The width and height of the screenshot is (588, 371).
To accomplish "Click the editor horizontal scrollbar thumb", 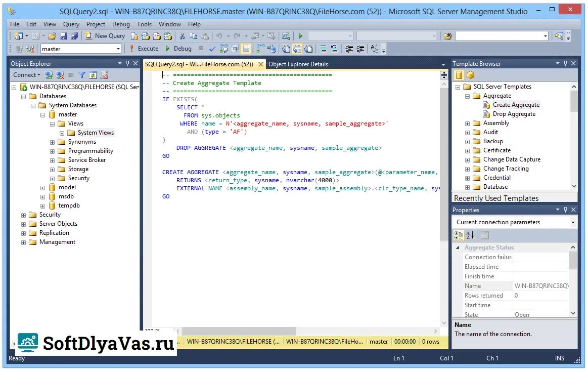I will pyautogui.click(x=238, y=331).
